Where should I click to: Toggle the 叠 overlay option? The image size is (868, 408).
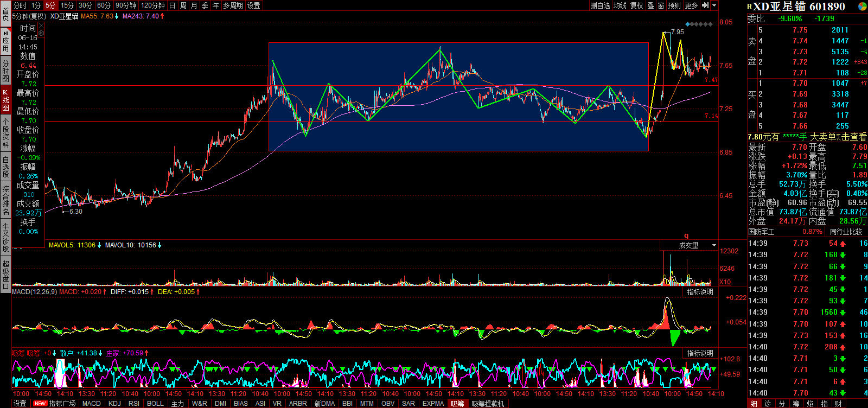[x=650, y=5]
